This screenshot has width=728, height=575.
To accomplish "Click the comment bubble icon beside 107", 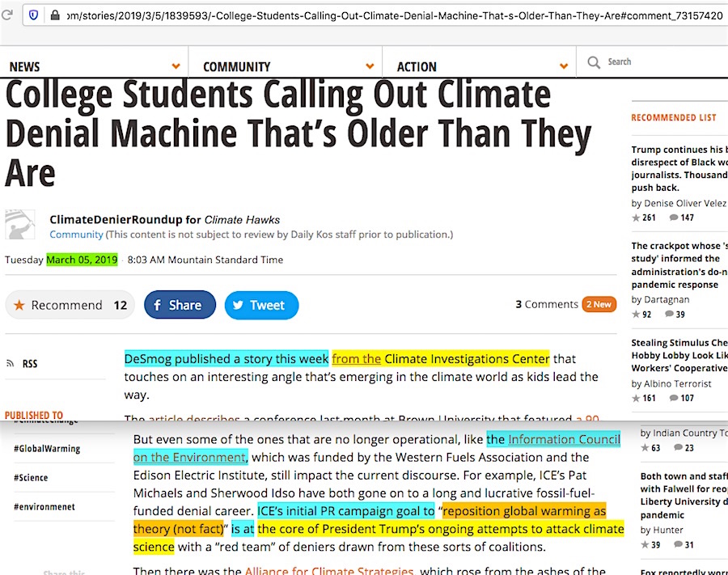I will 674,398.
